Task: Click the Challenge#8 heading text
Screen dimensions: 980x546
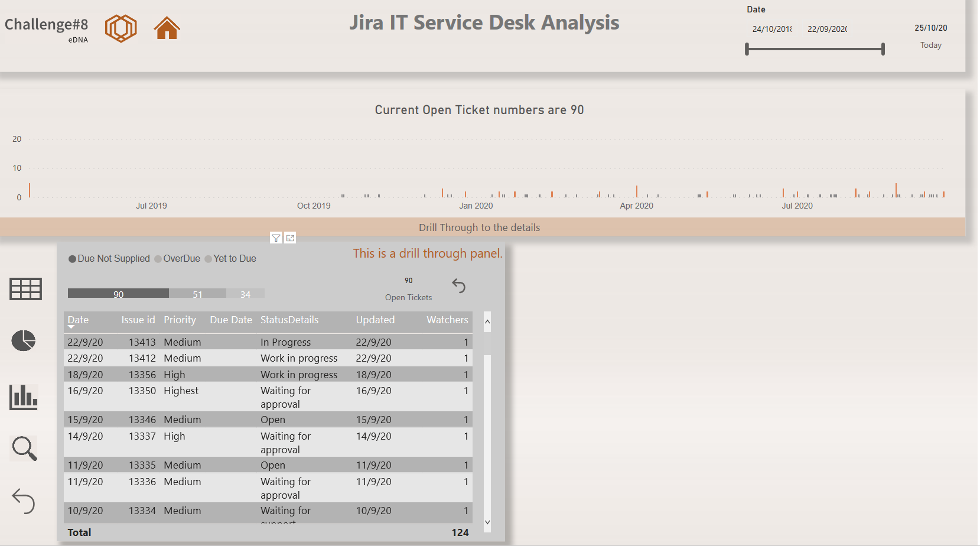Action: coord(46,24)
